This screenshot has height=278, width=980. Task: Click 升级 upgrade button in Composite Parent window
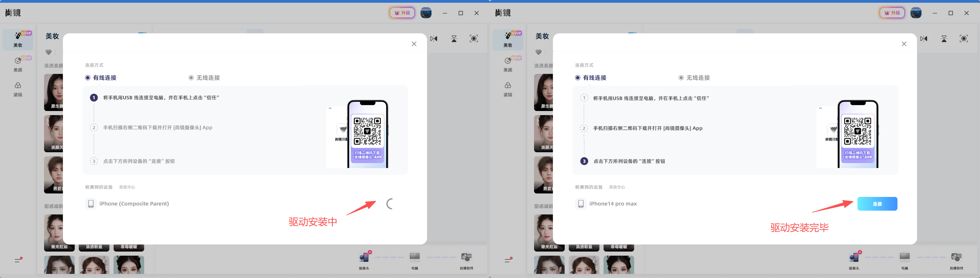402,13
